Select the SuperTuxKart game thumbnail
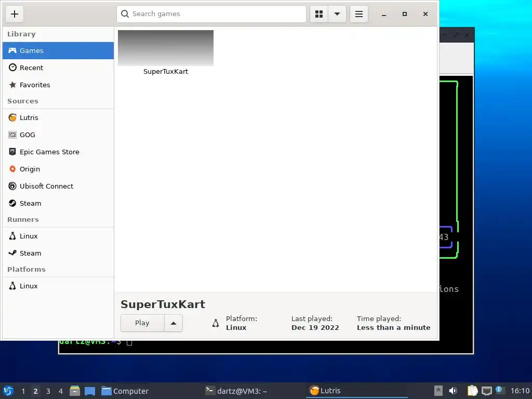532x399 pixels. coord(166,48)
